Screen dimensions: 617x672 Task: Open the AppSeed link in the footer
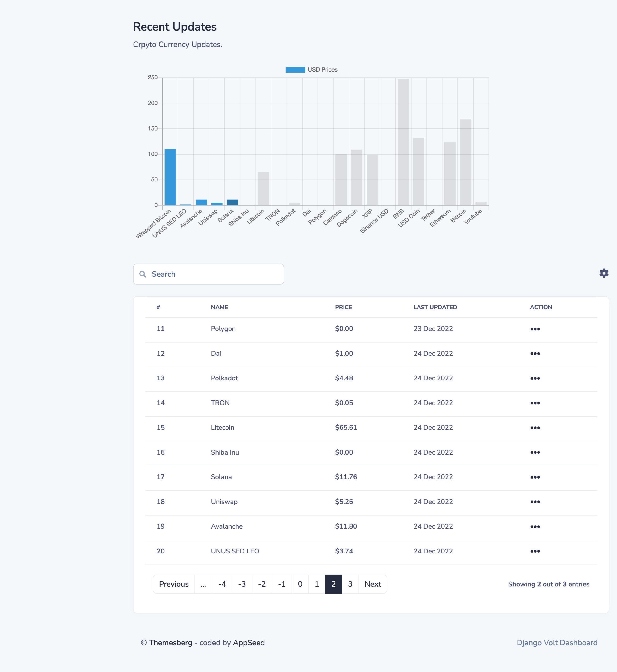[x=249, y=643]
